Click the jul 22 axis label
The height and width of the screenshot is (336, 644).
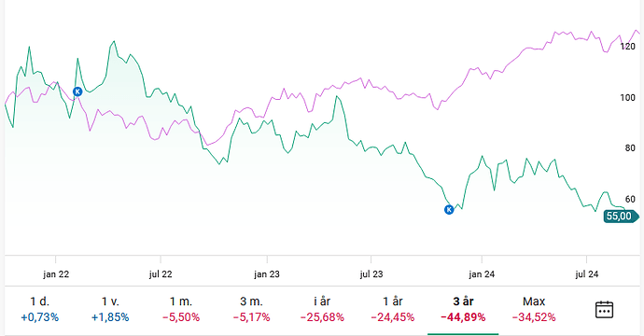click(x=161, y=274)
